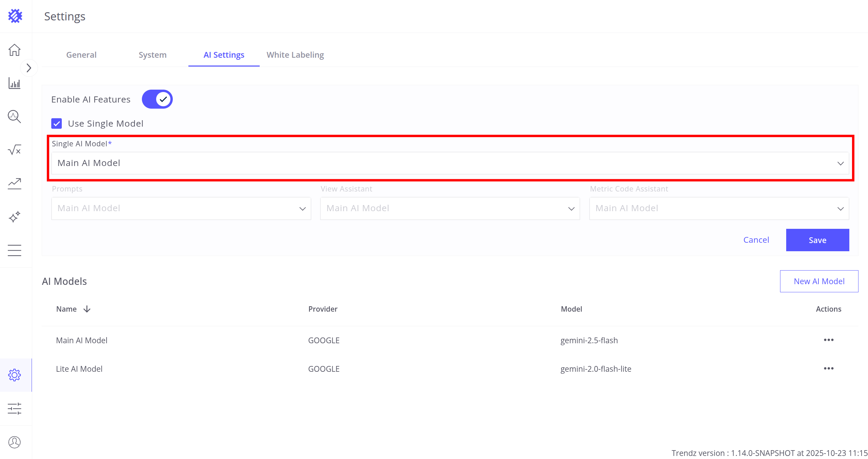Open the anomaly search magnifier icon
This screenshot has height=459, width=868.
coord(14,116)
